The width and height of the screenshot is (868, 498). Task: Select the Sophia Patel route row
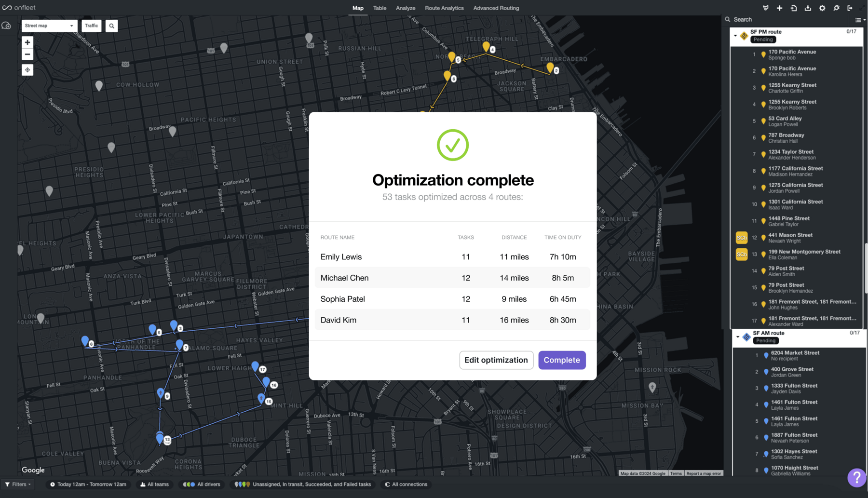pyautogui.click(x=452, y=299)
